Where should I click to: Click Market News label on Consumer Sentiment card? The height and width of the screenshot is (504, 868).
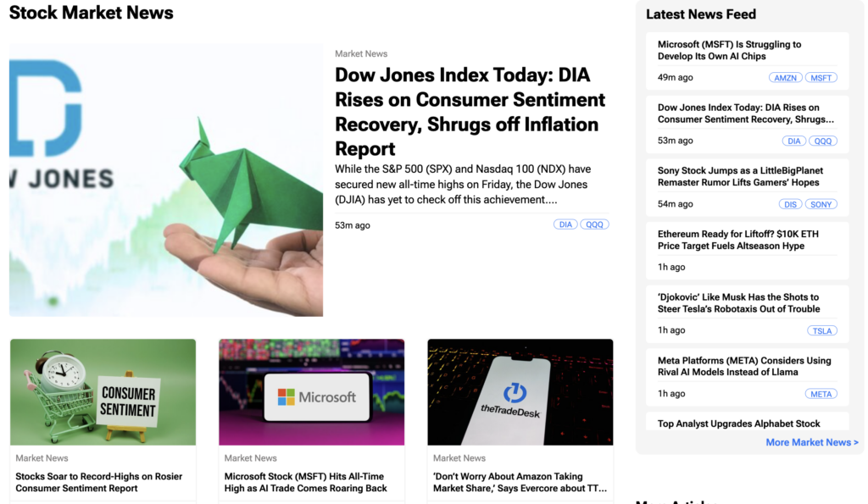(42, 458)
